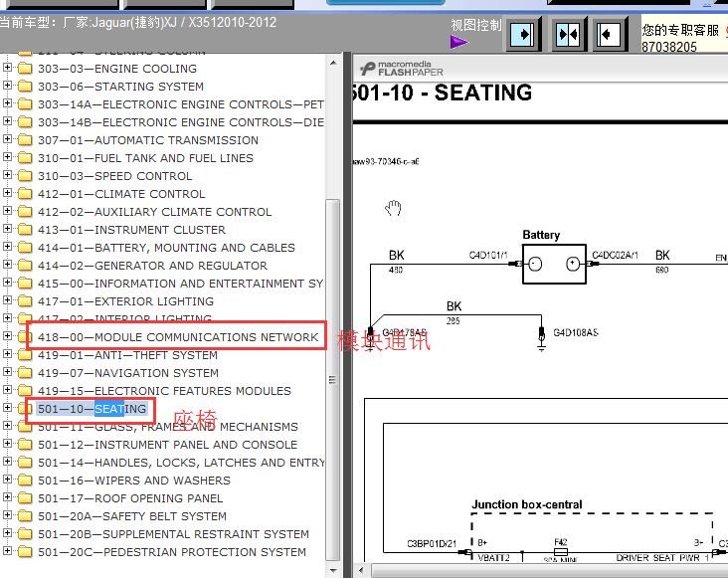Click the C4D101/1 connector label
Viewport: 728px width, 578px height.
pyautogui.click(x=488, y=255)
